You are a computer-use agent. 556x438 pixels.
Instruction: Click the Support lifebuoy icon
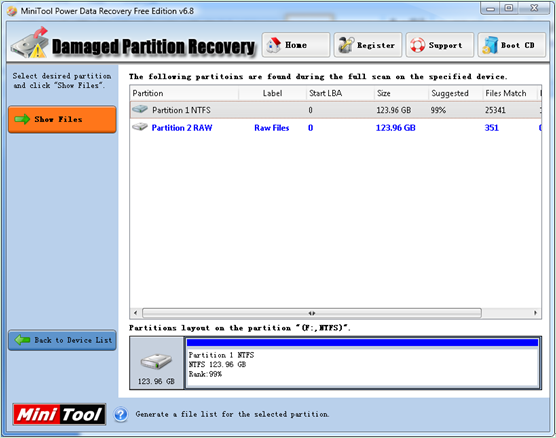[417, 45]
